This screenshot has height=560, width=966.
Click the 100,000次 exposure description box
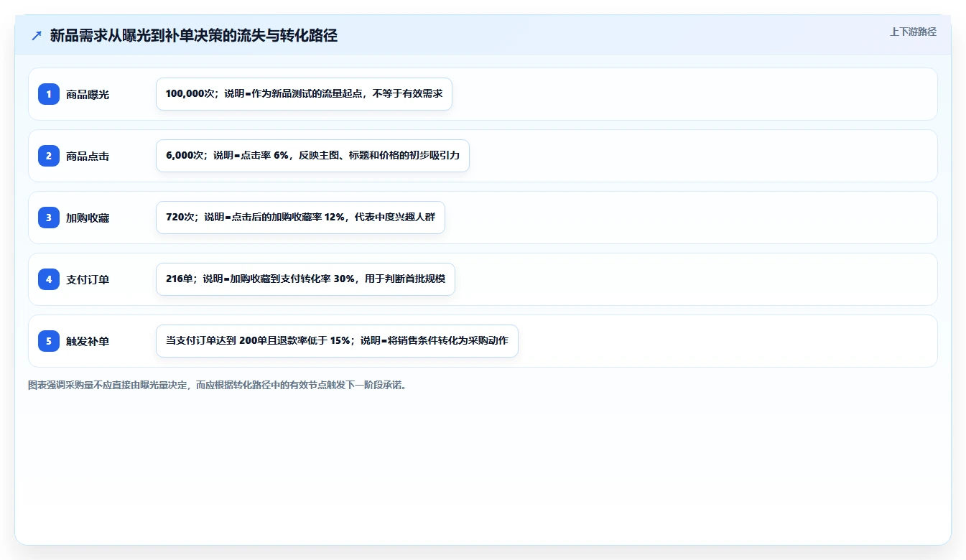pyautogui.click(x=304, y=94)
